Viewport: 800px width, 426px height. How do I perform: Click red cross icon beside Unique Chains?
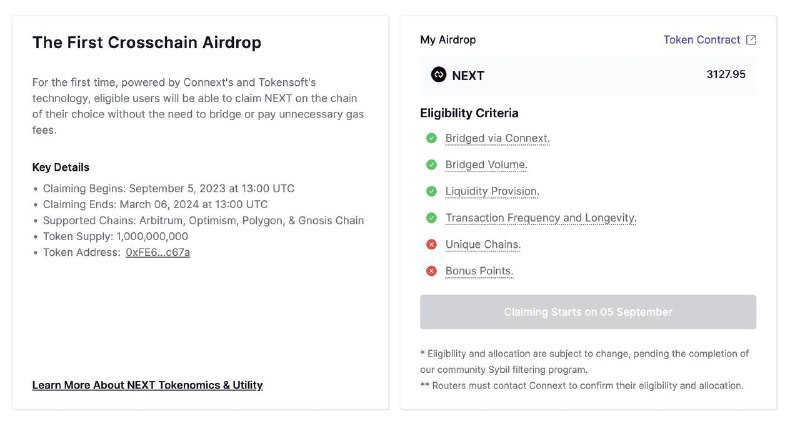(x=432, y=244)
